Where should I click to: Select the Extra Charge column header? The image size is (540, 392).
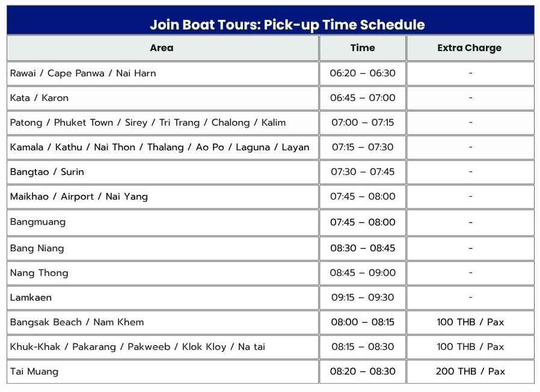coord(470,48)
